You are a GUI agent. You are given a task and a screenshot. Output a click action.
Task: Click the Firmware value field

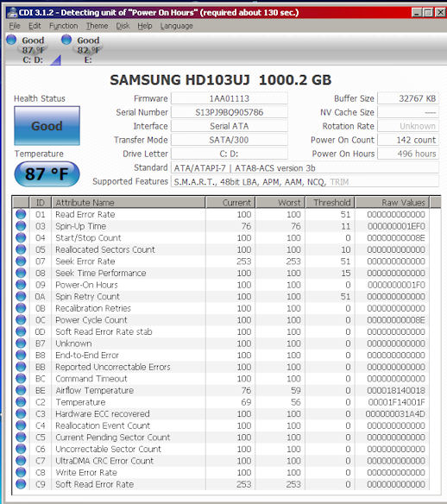(230, 98)
